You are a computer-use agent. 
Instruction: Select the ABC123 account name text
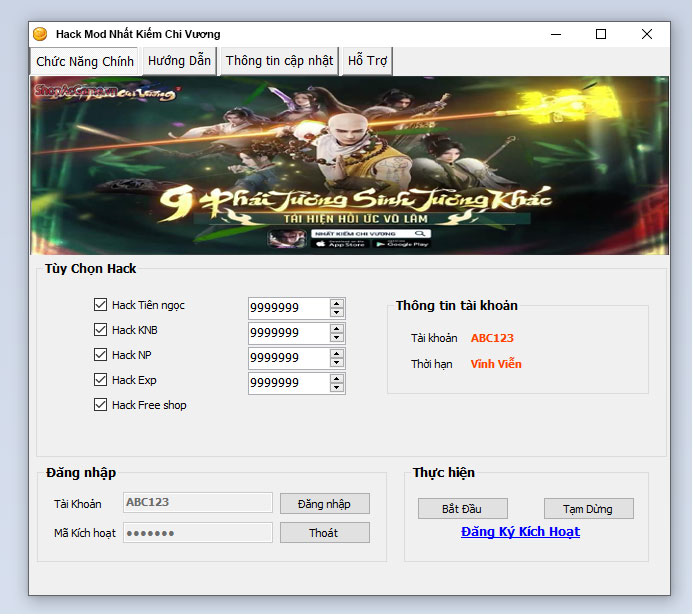[x=492, y=338]
